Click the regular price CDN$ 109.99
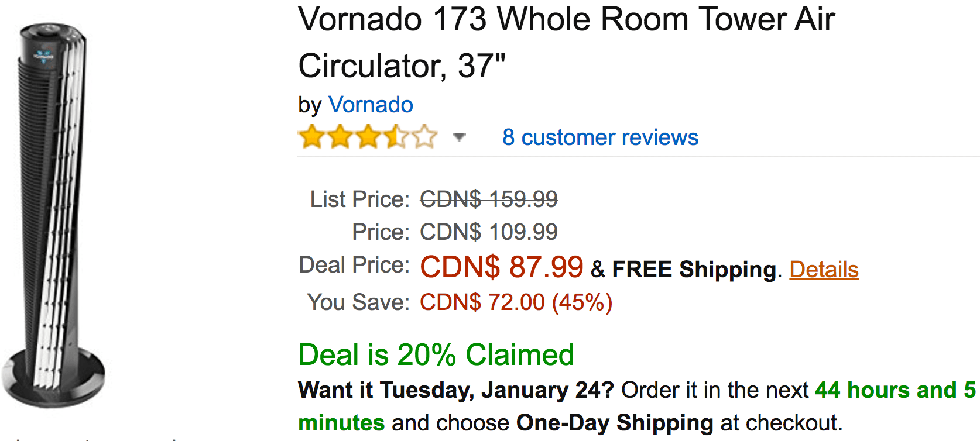The image size is (980, 441). (x=489, y=232)
